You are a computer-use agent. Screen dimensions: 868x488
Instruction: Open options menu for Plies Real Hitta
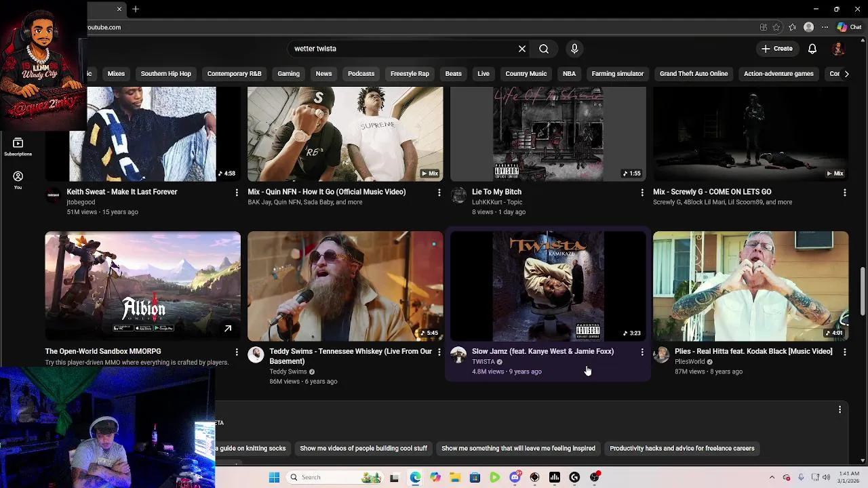click(845, 352)
